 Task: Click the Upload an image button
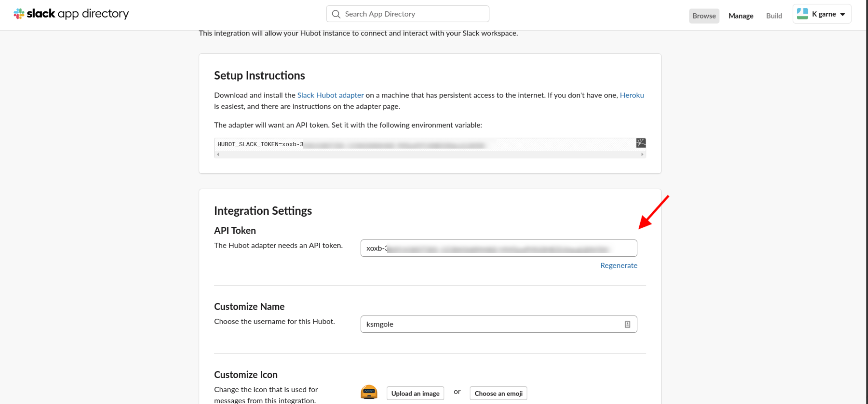pos(415,393)
